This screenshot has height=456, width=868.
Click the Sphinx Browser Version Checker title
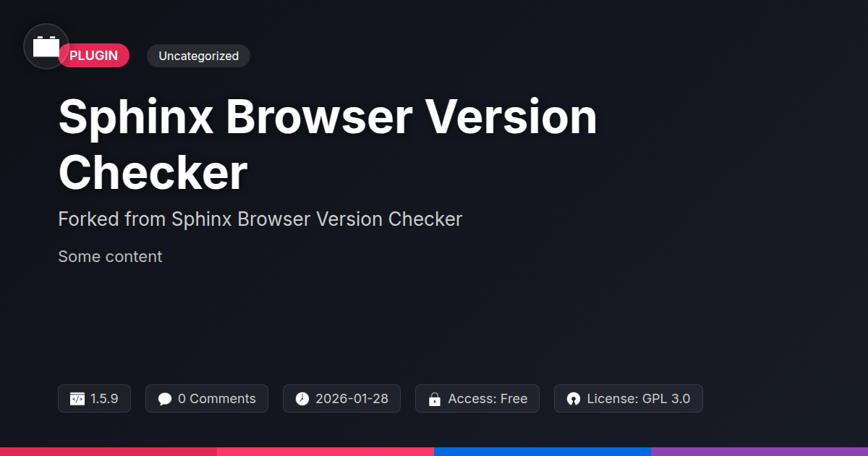pos(328,145)
